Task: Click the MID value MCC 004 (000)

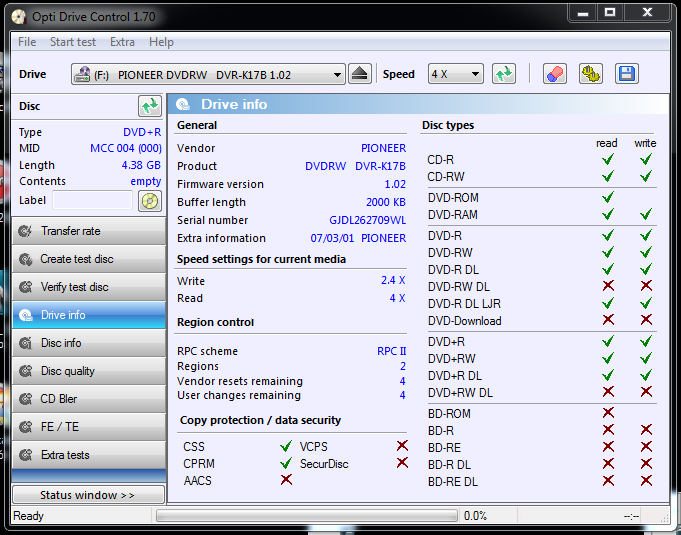Action: pos(126,149)
